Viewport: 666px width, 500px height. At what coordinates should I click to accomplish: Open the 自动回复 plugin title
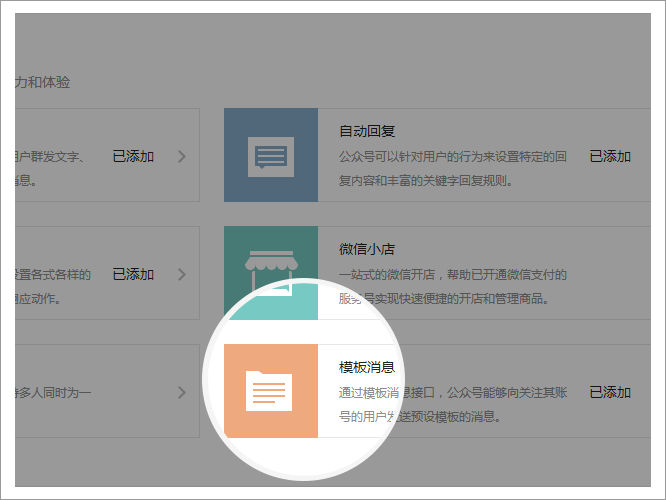click(368, 131)
